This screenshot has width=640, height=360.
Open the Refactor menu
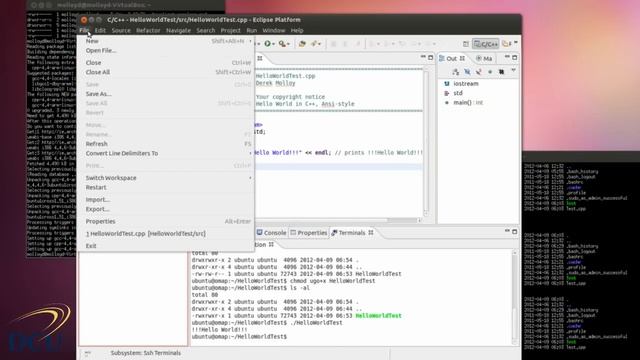click(x=148, y=30)
